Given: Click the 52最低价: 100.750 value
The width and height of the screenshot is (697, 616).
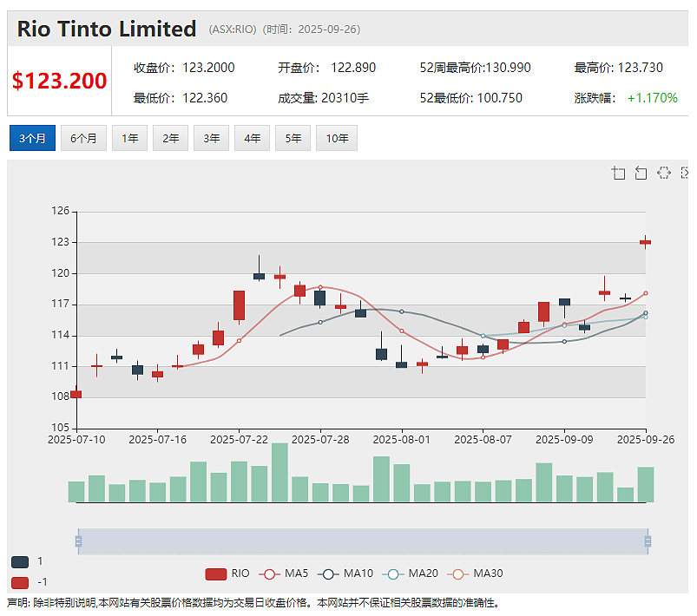Looking at the screenshot, I should 471,98.
